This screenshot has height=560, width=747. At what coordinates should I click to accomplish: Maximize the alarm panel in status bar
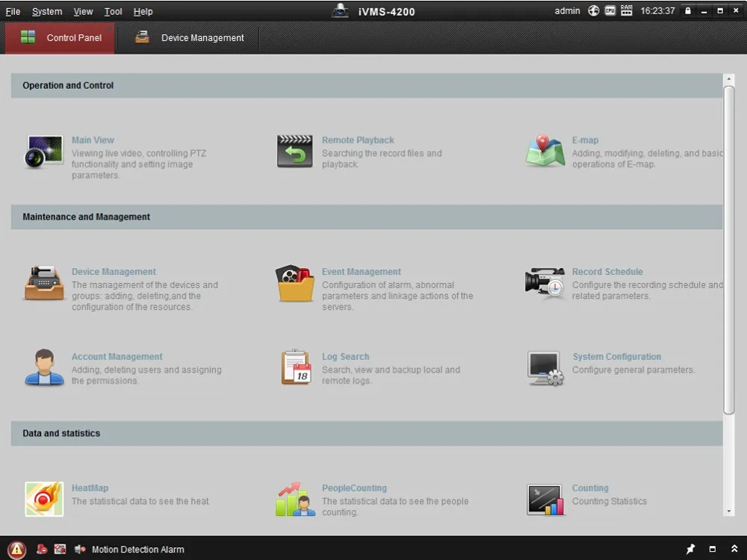tap(712, 549)
